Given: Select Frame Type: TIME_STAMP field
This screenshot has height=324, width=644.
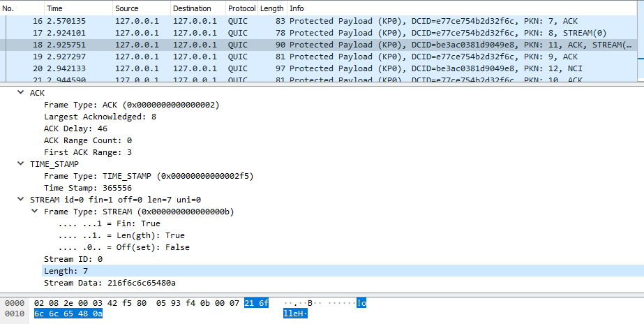Looking at the screenshot, I should (149, 176).
